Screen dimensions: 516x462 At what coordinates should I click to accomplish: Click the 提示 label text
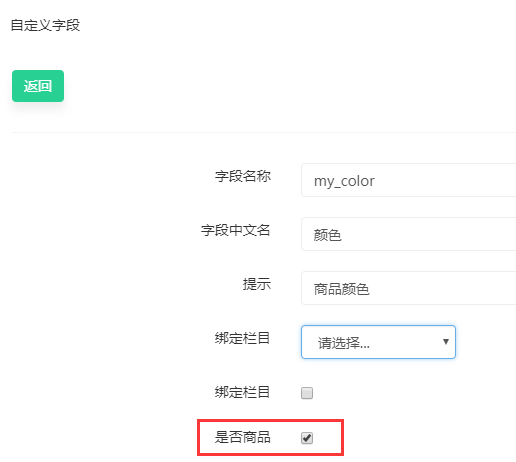tap(256, 284)
